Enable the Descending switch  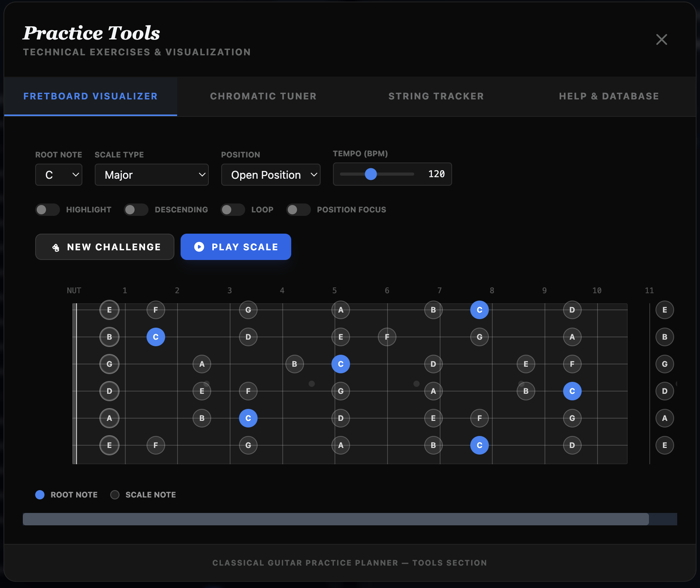click(136, 210)
